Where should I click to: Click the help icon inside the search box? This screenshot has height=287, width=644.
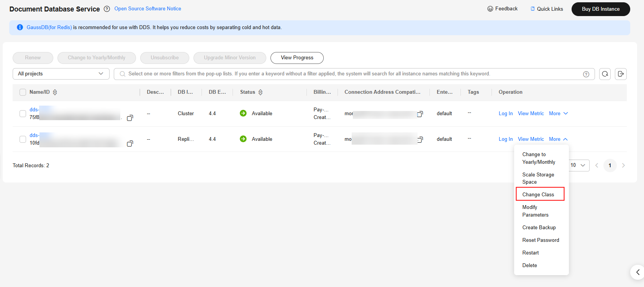(586, 74)
